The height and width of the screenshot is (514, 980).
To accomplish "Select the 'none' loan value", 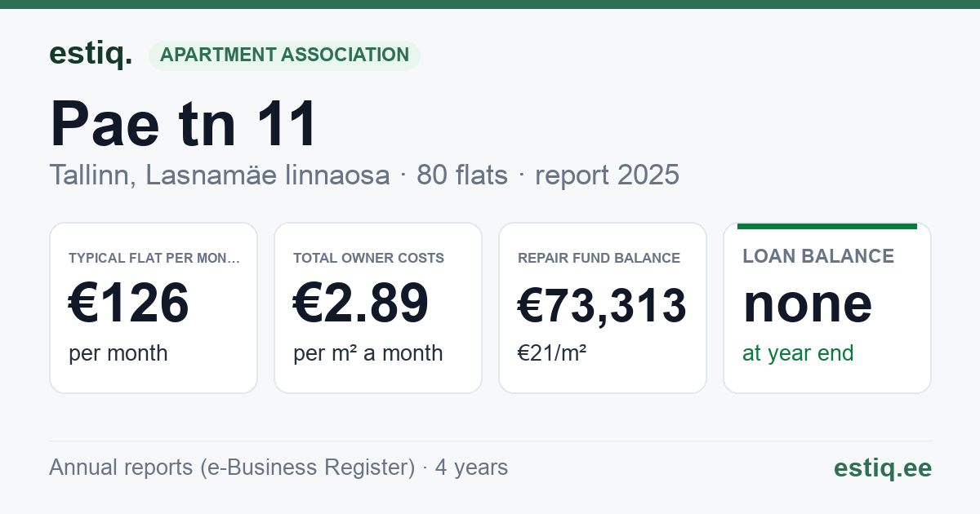I will click(x=808, y=304).
